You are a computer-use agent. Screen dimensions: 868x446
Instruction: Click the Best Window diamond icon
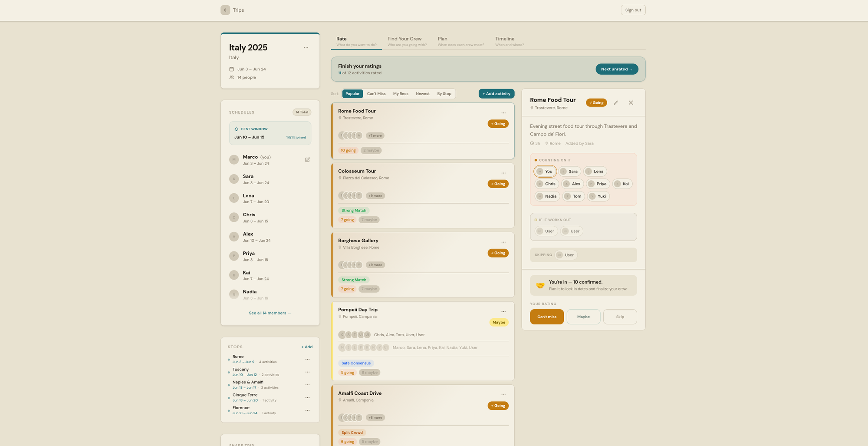click(x=236, y=129)
